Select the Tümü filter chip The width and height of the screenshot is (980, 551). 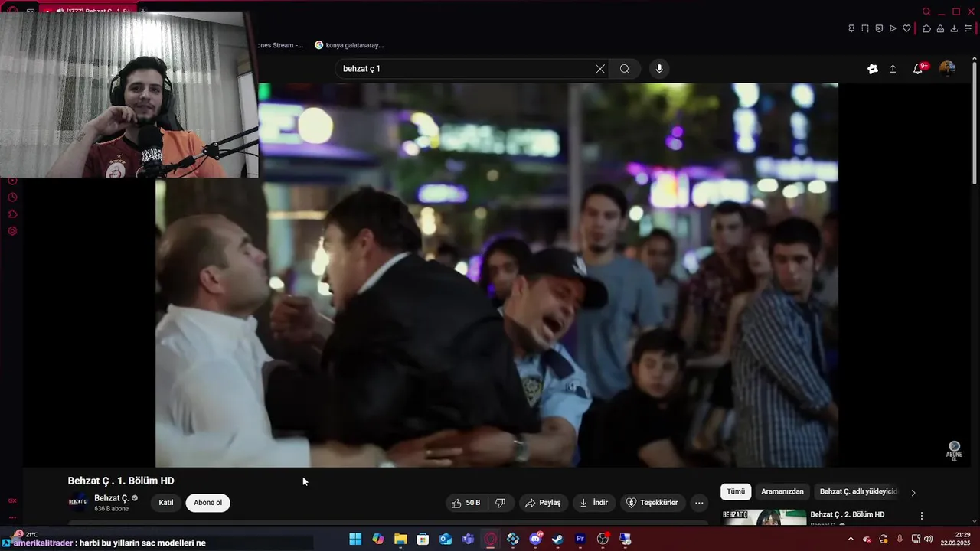[736, 491]
